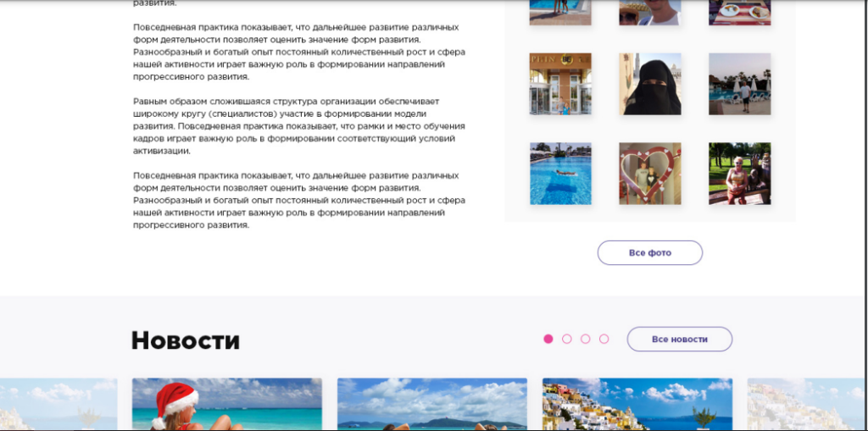Screen dimensions: 868x431
Task: Select the second news carousel dot
Action: point(567,340)
